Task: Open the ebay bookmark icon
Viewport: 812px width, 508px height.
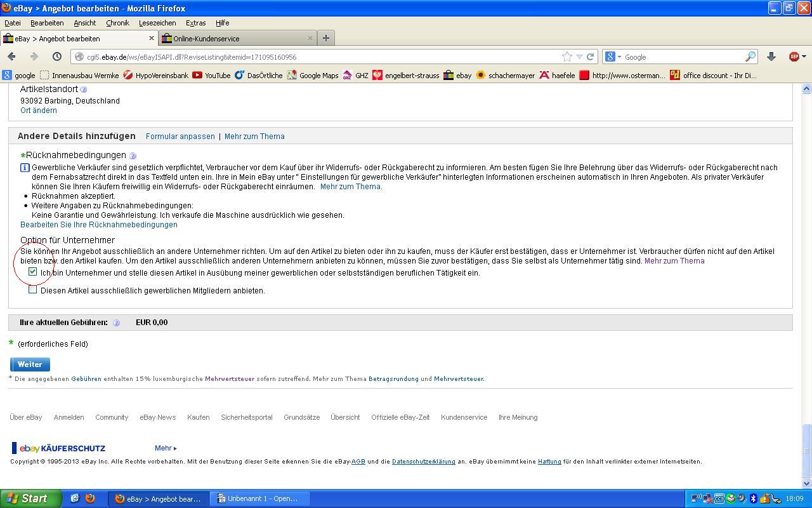Action: tap(449, 75)
